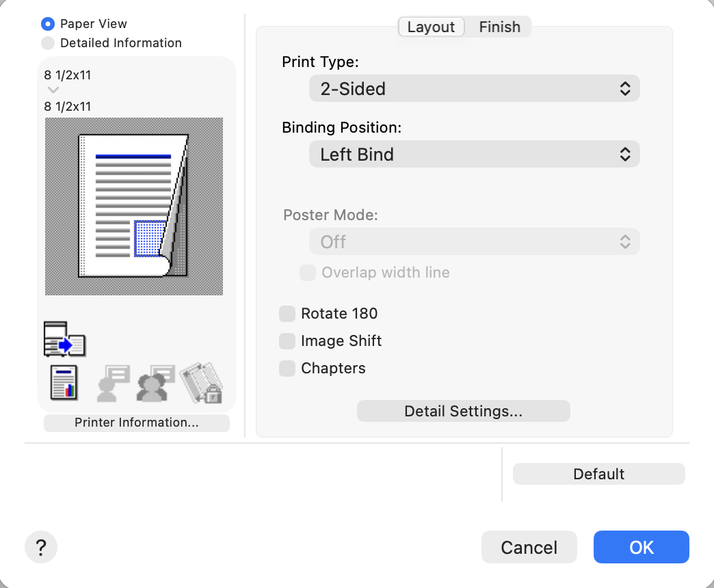The image size is (714, 588).
Task: Toggle the Overlap width line checkbox
Action: (x=308, y=273)
